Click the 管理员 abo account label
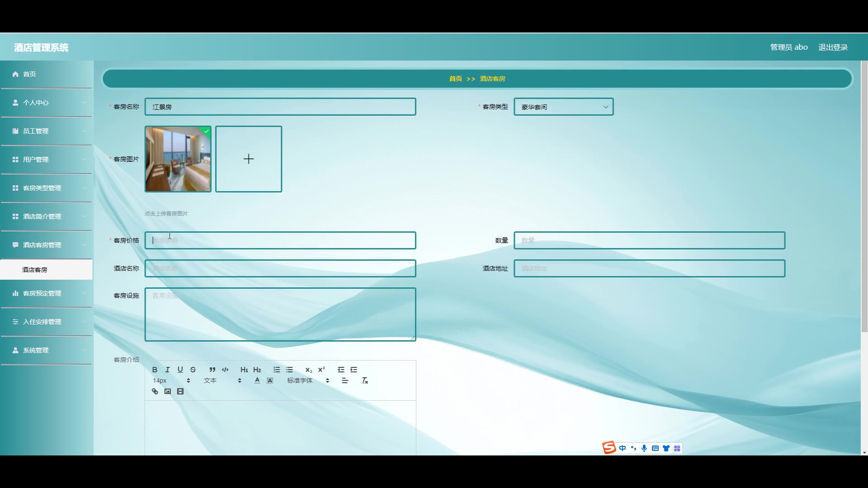The width and height of the screenshot is (868, 488). coord(789,47)
